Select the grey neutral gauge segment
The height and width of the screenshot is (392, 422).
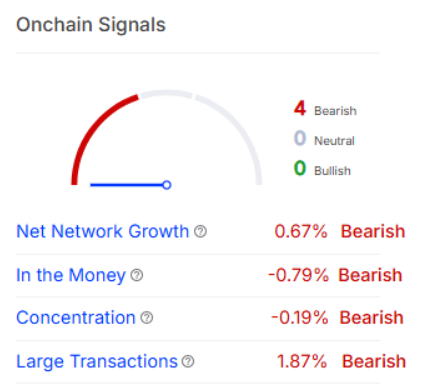pyautogui.click(x=166, y=93)
